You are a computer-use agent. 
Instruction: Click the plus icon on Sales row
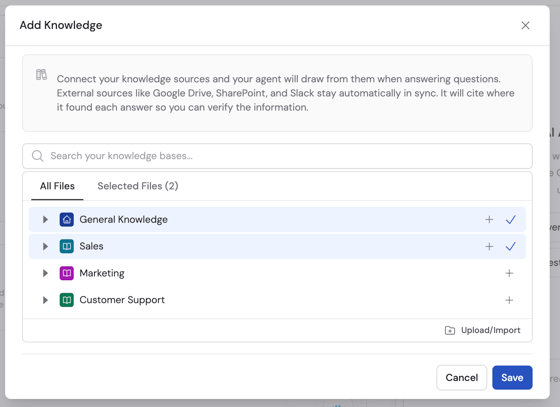[x=489, y=246]
